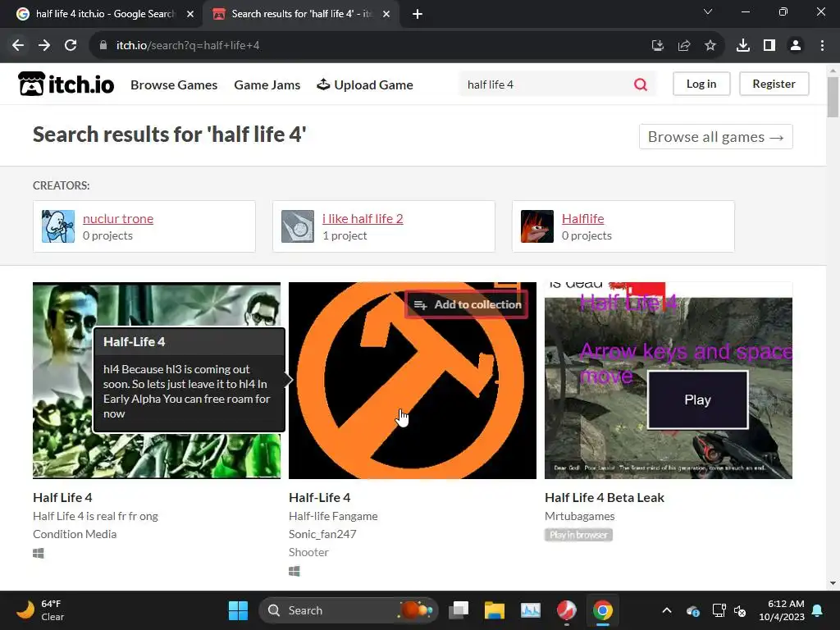Screen dimensions: 840x630
Task: Click the Play in browser badge
Action: point(578,535)
